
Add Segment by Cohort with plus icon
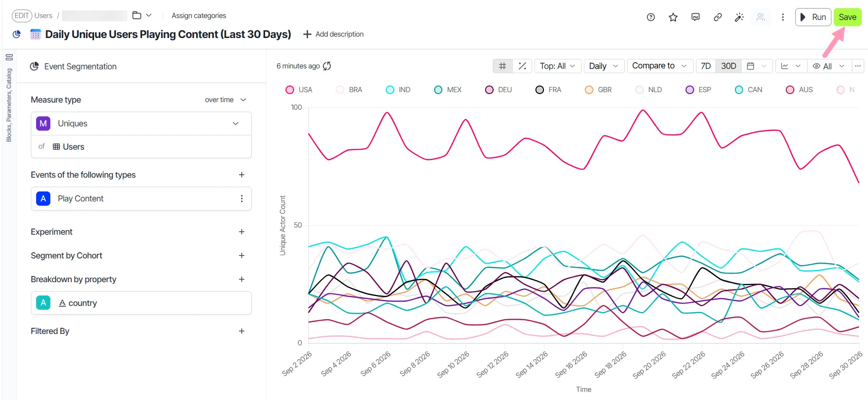[x=242, y=256]
